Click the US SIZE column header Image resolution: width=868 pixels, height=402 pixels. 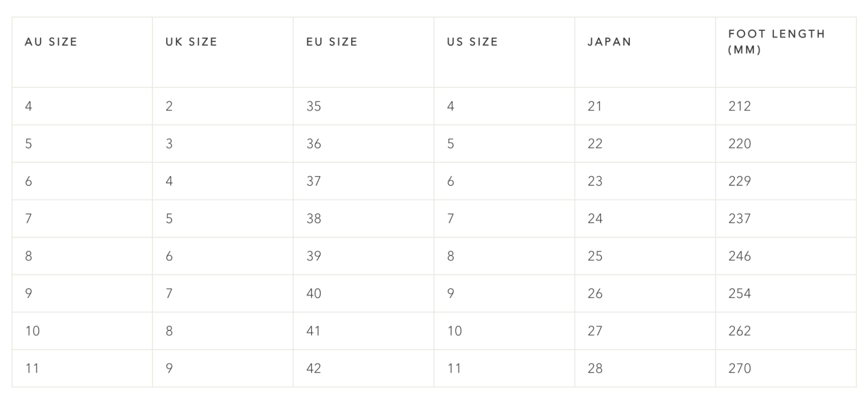pyautogui.click(x=472, y=42)
